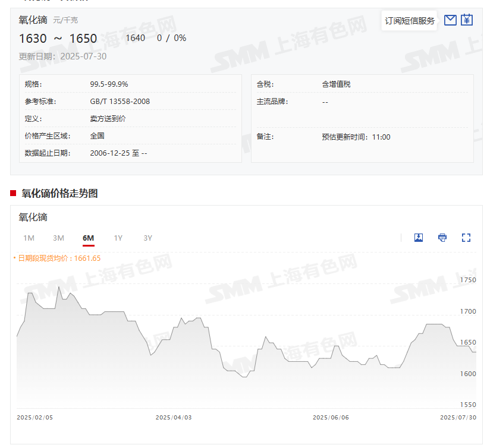Image resolution: width=487 pixels, height=448 pixels.
Task: Print the price trend chart
Action: tap(442, 238)
